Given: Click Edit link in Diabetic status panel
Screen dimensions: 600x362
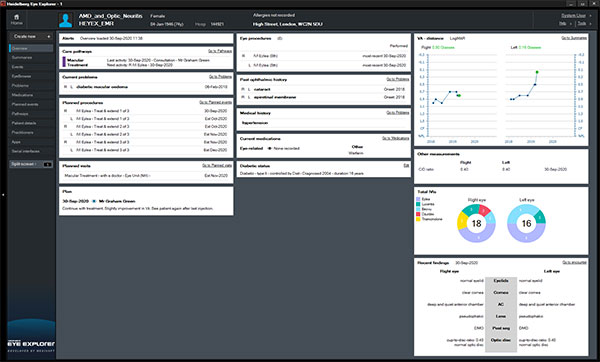Looking at the screenshot, I should pos(406,165).
